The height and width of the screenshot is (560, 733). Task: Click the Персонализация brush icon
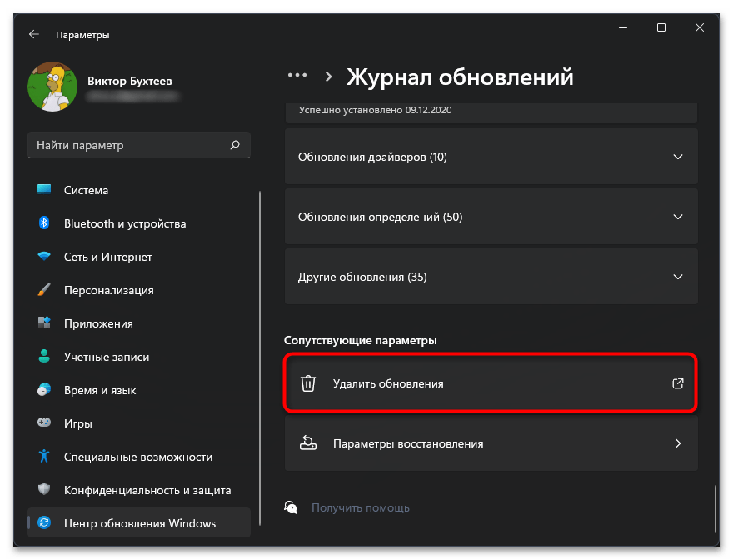coord(45,290)
